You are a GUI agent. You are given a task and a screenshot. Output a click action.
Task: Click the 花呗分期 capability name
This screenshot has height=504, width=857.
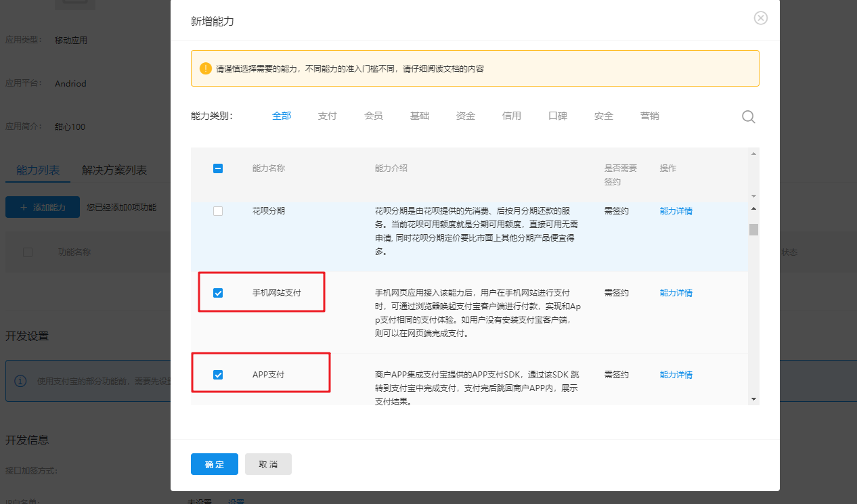[269, 211]
